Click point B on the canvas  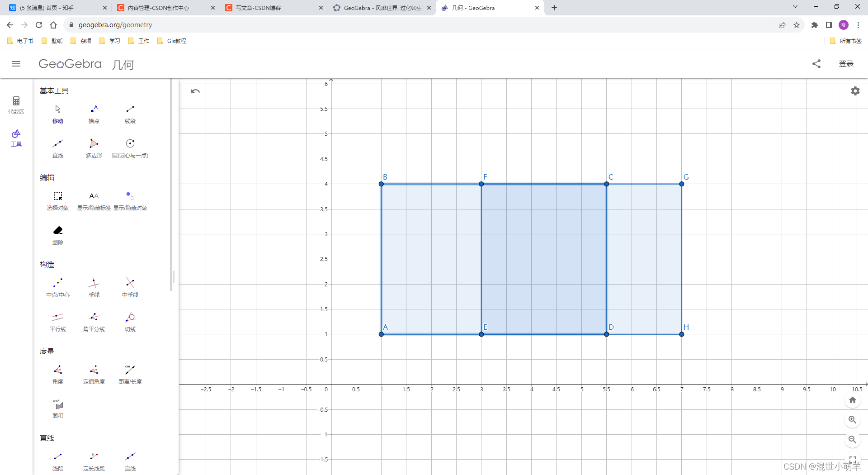click(x=381, y=184)
